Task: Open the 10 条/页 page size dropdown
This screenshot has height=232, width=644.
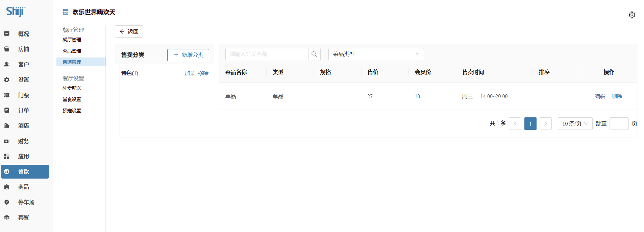Action: tap(575, 124)
